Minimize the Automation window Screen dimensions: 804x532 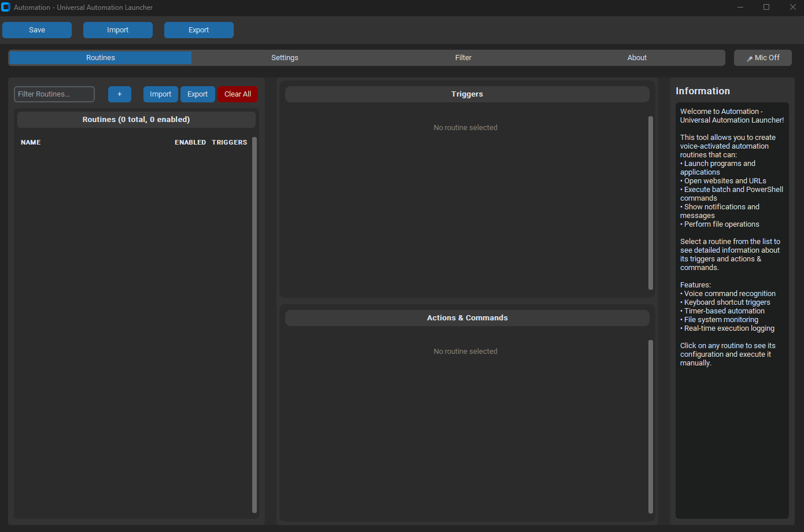740,8
